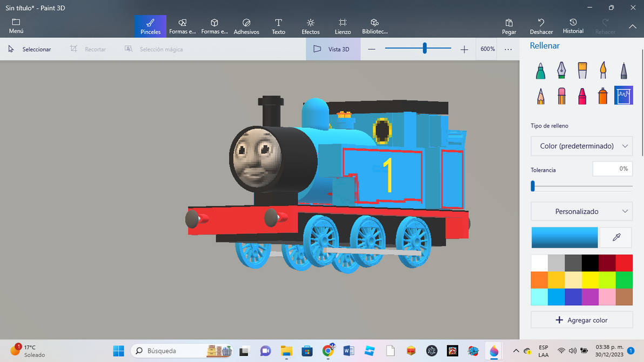
Task: Select the Watercolor brush tool
Action: click(x=603, y=71)
